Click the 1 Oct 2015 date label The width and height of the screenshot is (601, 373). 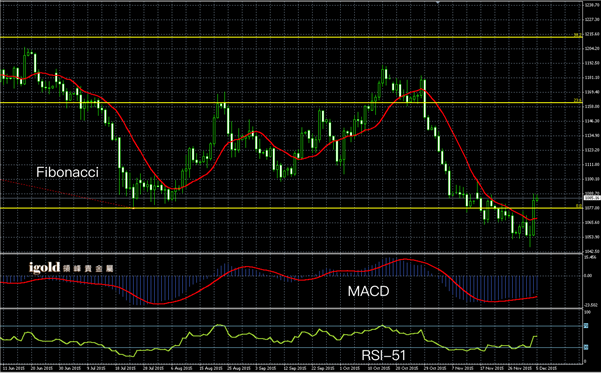[350, 368]
